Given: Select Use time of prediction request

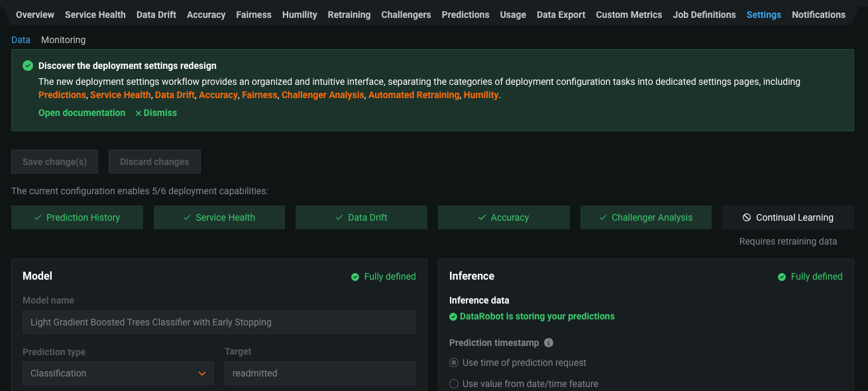Looking at the screenshot, I should click(454, 363).
